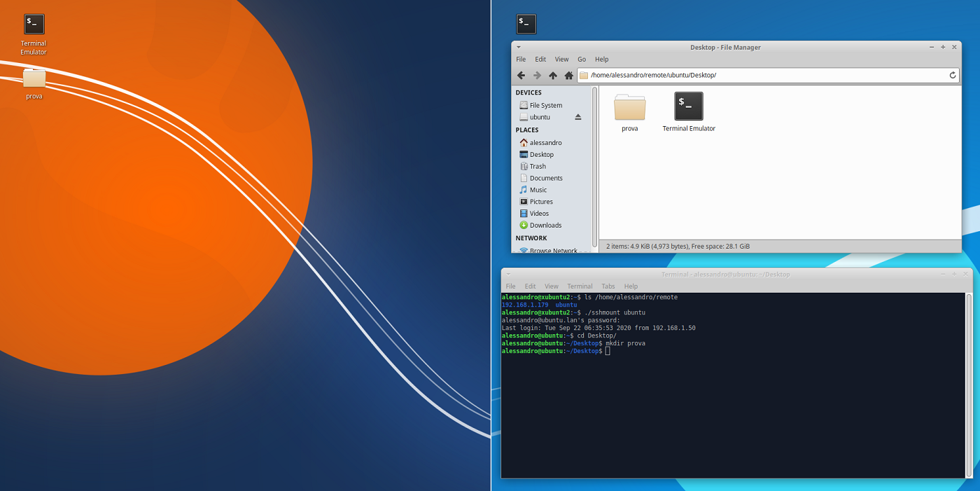Open the File Manager window menu arrow
The height and width of the screenshot is (491, 980).
click(519, 48)
